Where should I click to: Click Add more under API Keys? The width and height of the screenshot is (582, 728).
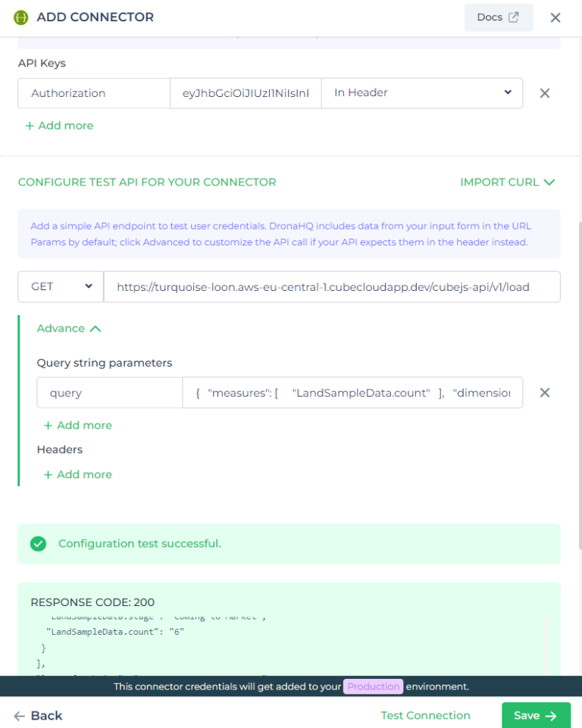[x=59, y=125]
